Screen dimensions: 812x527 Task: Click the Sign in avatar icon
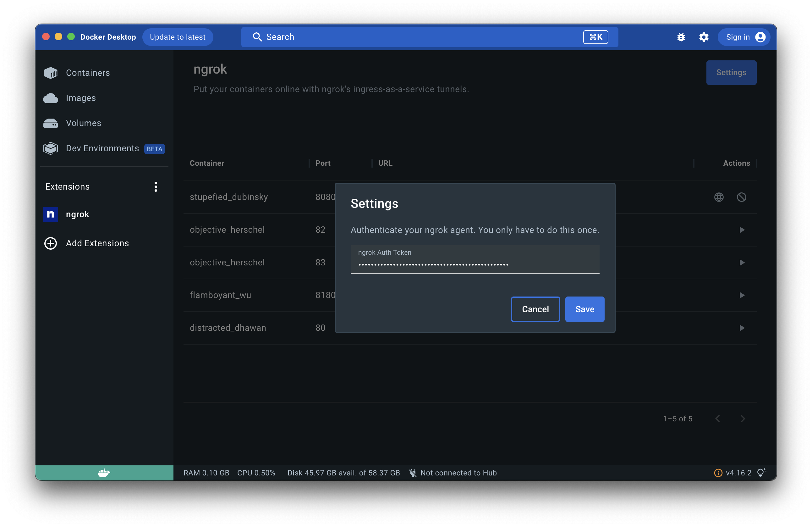click(760, 37)
